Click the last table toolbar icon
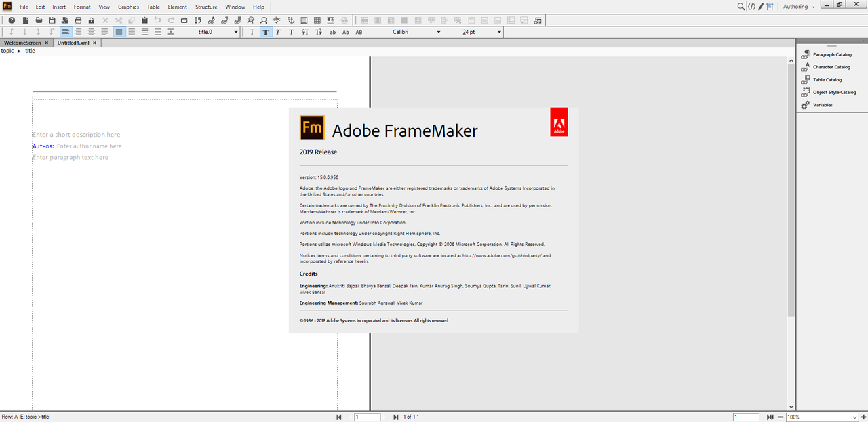The width and height of the screenshot is (868, 422). tap(538, 20)
